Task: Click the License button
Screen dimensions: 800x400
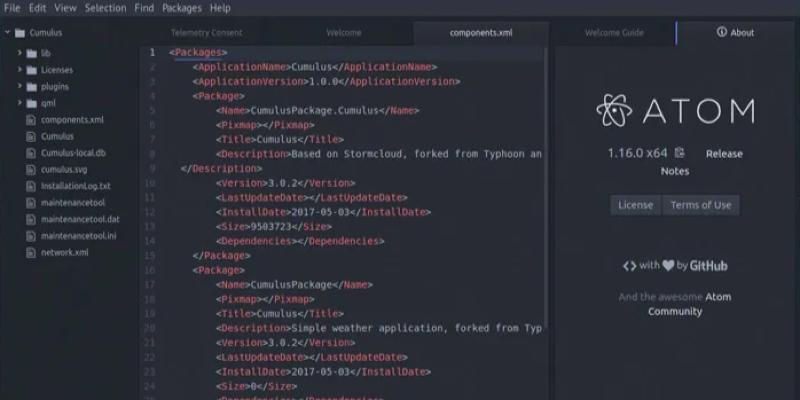Action: click(635, 205)
